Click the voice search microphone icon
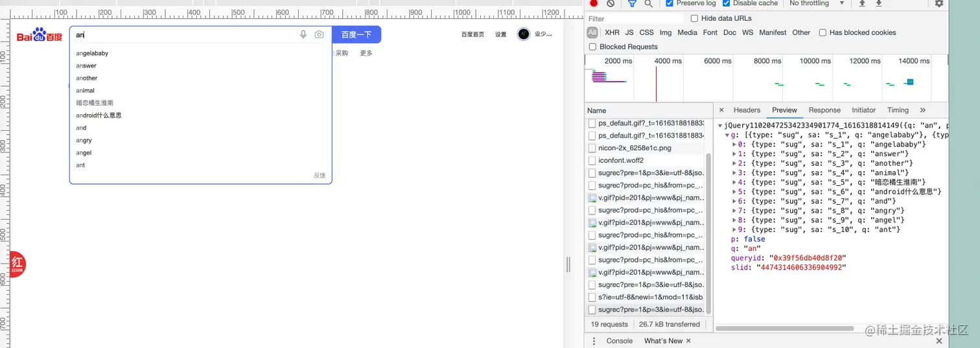 (303, 34)
